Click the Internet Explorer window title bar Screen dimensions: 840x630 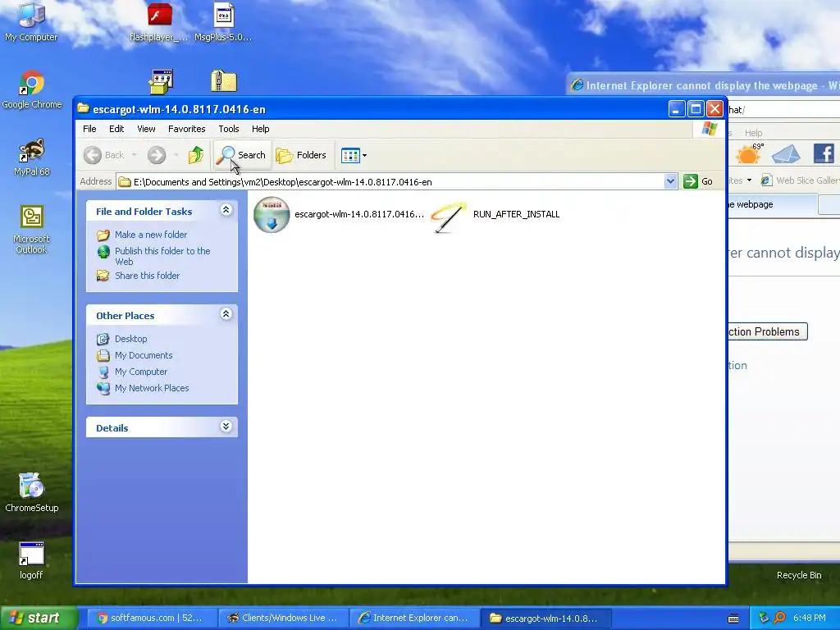tap(703, 85)
